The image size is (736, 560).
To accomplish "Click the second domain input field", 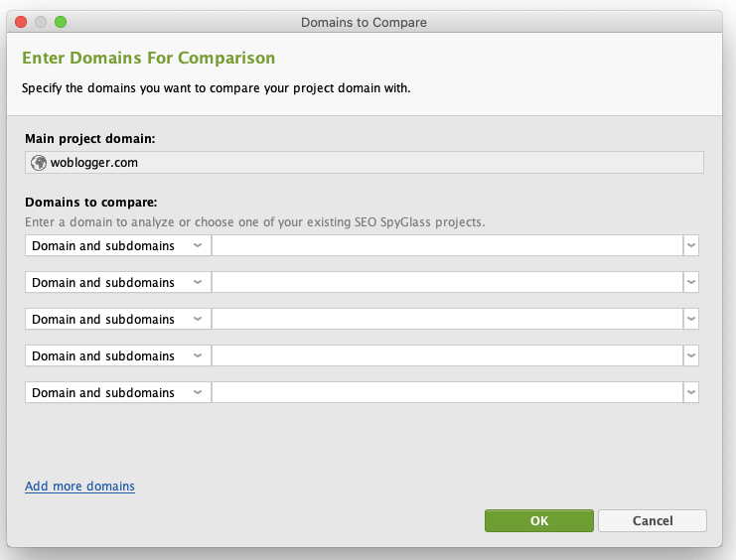I will pyautogui.click(x=447, y=282).
